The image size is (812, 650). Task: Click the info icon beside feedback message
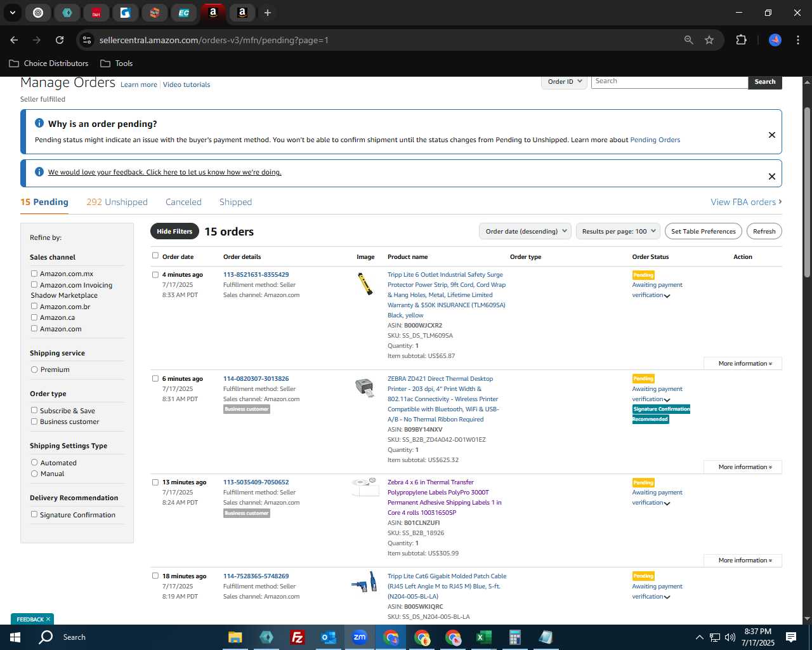click(x=39, y=172)
